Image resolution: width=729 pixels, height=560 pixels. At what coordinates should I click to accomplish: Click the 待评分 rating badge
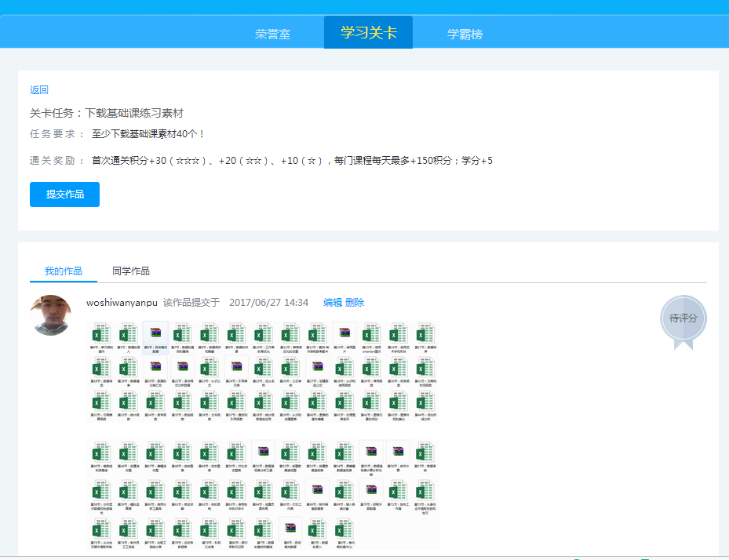(683, 320)
